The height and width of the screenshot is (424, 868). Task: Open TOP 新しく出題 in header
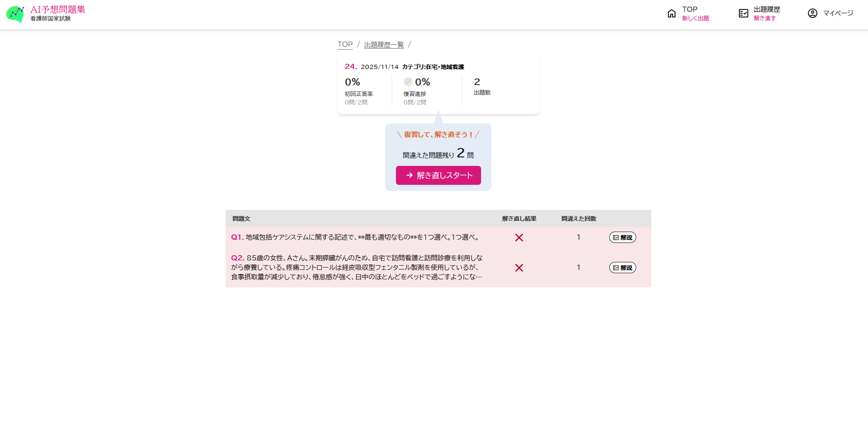tap(688, 13)
